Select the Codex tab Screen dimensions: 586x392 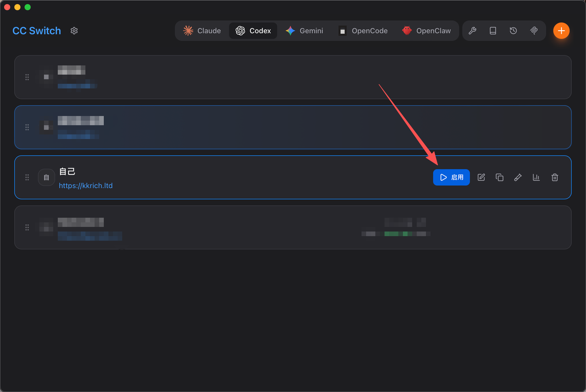253,31
